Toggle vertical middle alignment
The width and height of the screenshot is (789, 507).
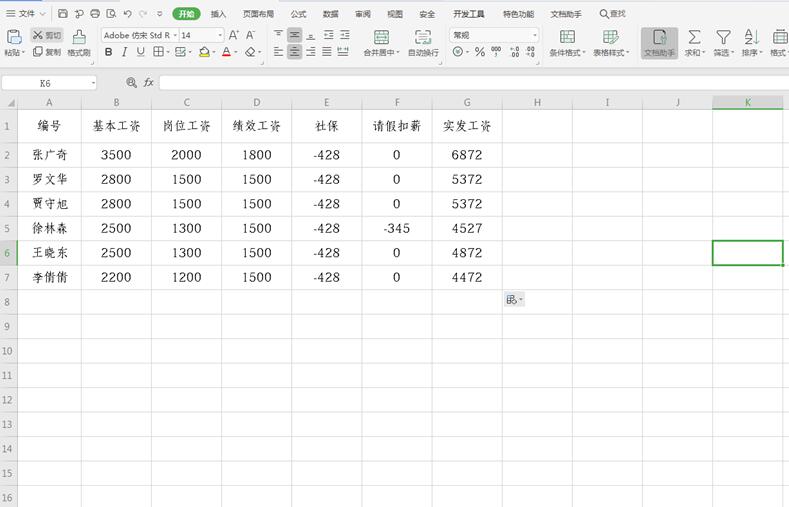(x=294, y=35)
